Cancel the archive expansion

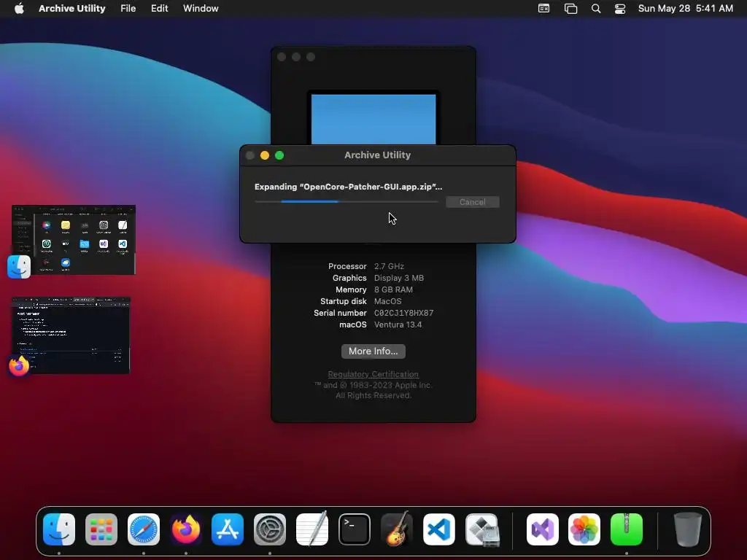point(473,202)
